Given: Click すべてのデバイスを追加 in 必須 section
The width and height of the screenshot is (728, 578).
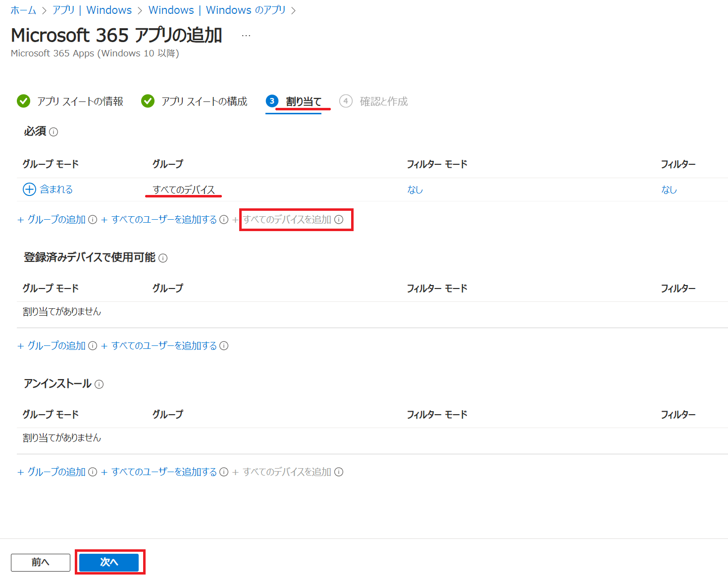Looking at the screenshot, I should click(287, 220).
